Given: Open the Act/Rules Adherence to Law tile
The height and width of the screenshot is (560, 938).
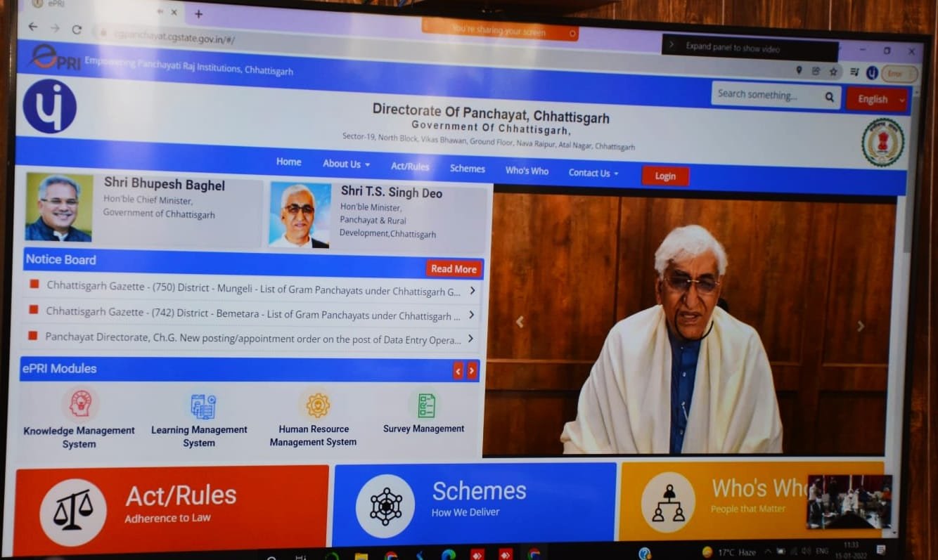Looking at the screenshot, I should tap(171, 509).
